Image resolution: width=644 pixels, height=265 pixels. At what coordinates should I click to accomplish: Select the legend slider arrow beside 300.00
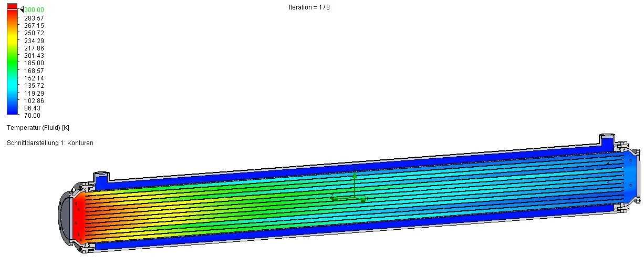click(x=22, y=9)
